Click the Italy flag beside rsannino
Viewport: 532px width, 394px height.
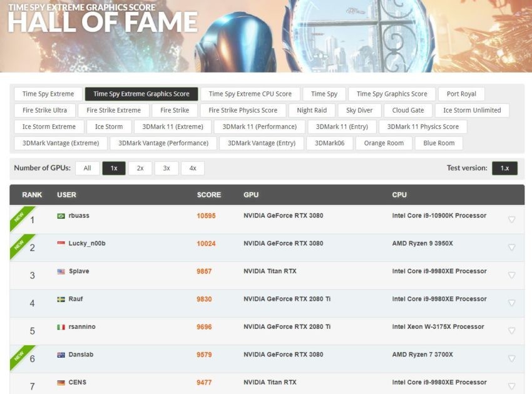point(61,327)
